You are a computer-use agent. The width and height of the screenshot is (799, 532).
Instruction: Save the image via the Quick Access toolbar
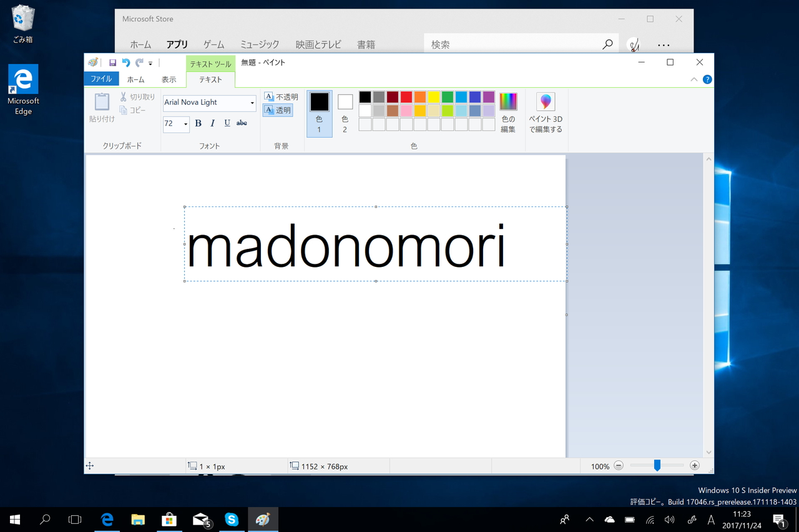(113, 62)
